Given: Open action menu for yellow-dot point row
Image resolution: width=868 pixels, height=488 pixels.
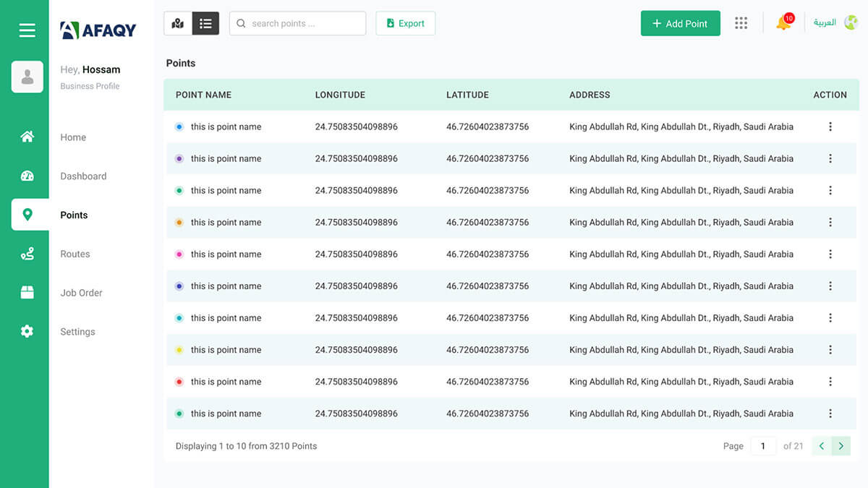Looking at the screenshot, I should tap(830, 349).
